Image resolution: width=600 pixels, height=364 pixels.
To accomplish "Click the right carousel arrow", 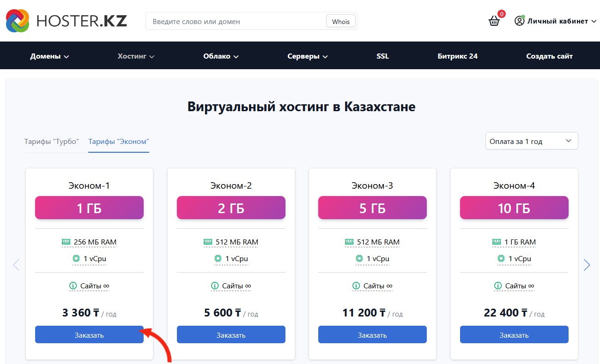I will [x=587, y=265].
